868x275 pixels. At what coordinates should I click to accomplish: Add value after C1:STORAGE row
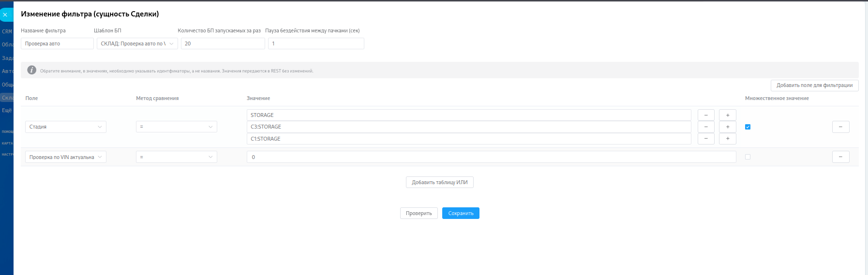728,139
